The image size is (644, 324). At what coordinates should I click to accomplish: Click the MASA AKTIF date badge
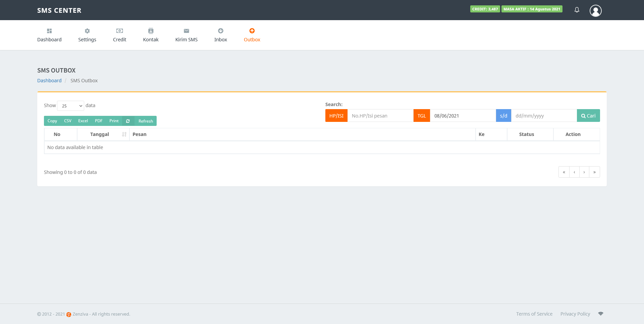point(532,9)
